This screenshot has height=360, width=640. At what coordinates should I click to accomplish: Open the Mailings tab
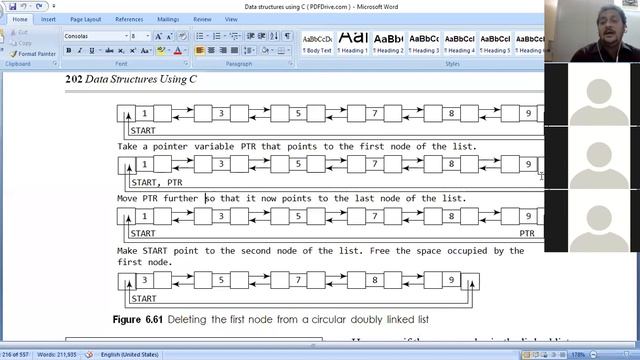[168, 19]
